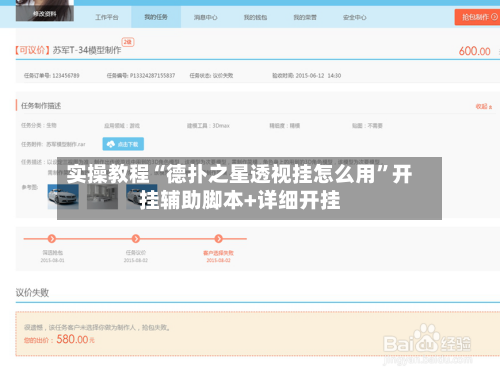Click the 2级 level badge
500x377 pixels.
(x=128, y=42)
